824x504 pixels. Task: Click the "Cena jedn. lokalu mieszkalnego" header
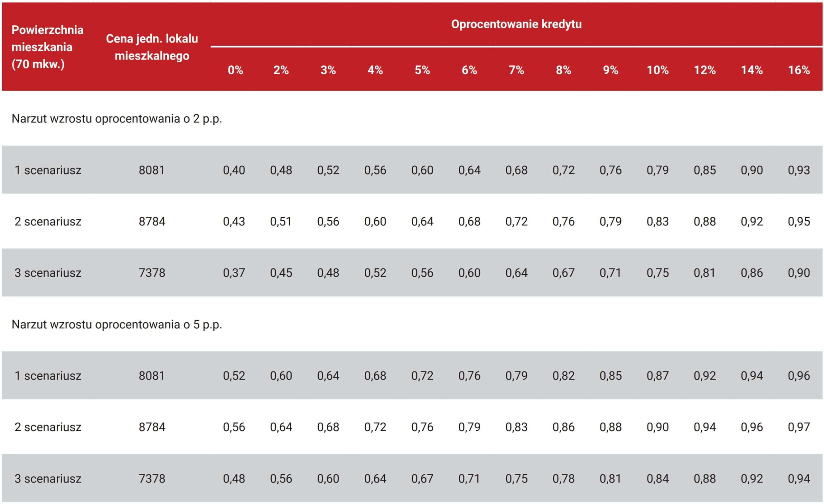[x=152, y=47]
